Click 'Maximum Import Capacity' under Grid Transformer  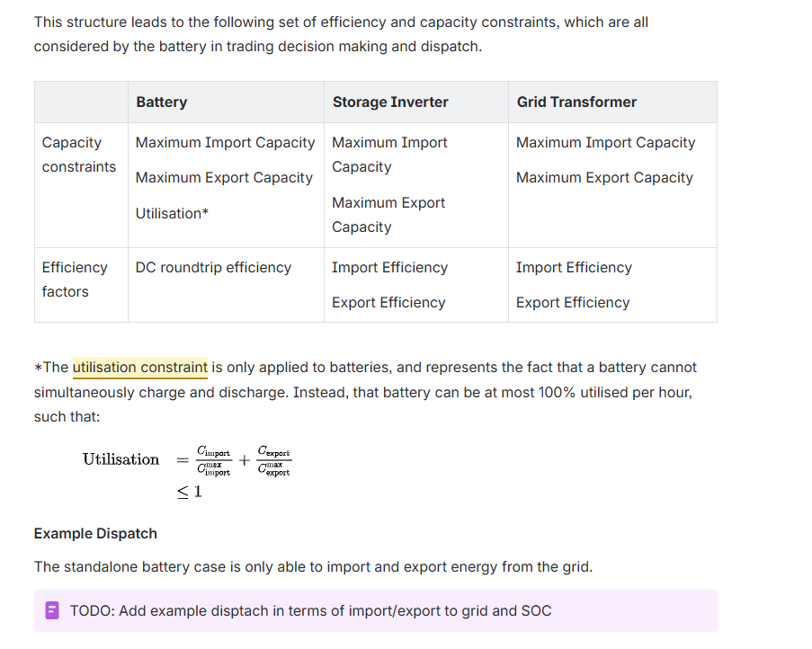tap(606, 142)
